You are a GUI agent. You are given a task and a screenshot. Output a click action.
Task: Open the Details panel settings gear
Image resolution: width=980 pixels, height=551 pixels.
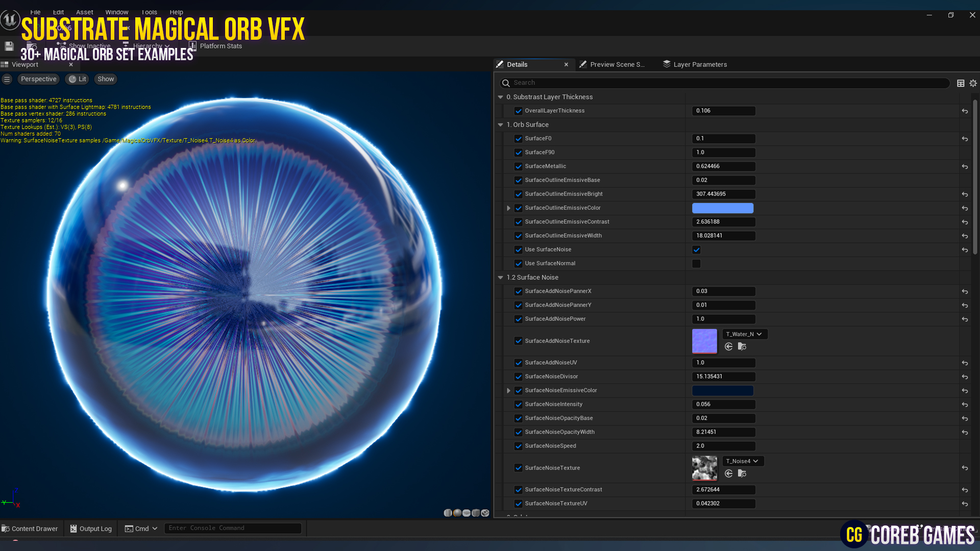coord(972,83)
